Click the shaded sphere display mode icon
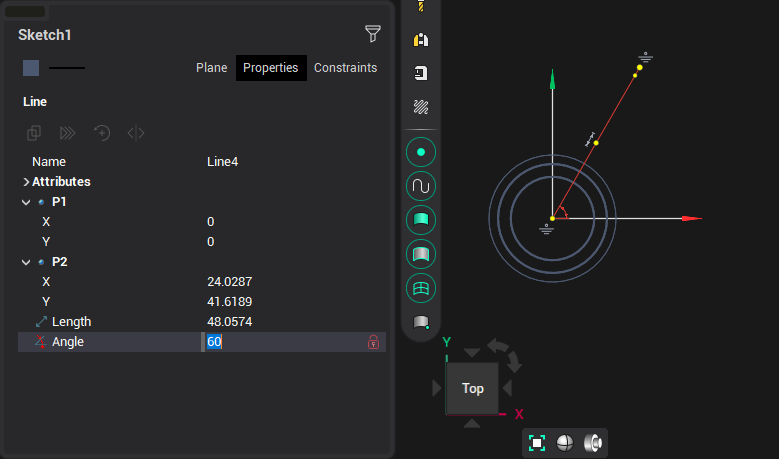 pyautogui.click(x=565, y=443)
